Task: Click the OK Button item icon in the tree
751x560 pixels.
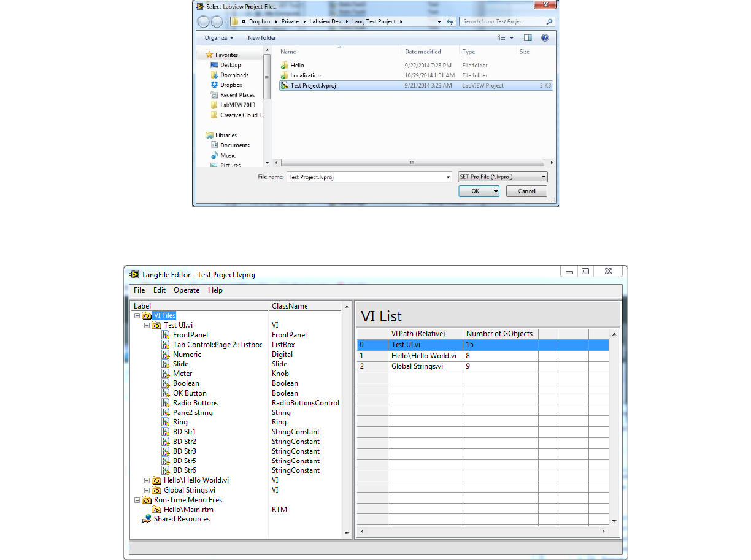Action: click(x=166, y=393)
